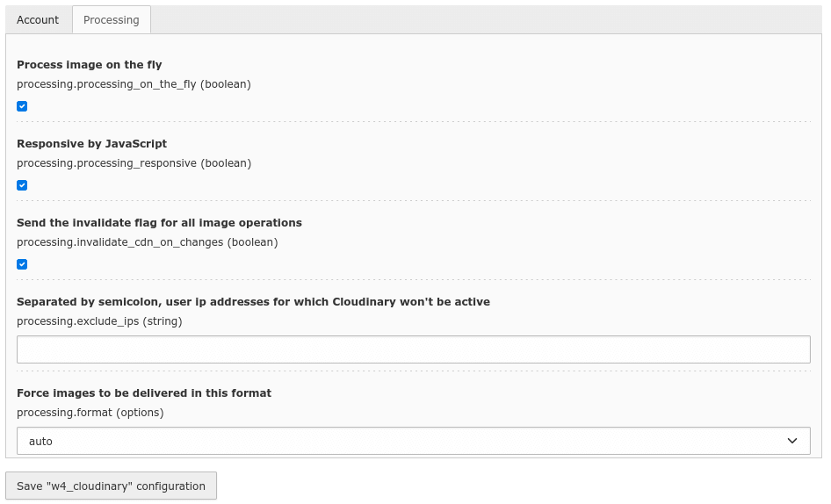
Task: Click the "Responsive by JavaScript" heading
Action: [x=91, y=144]
